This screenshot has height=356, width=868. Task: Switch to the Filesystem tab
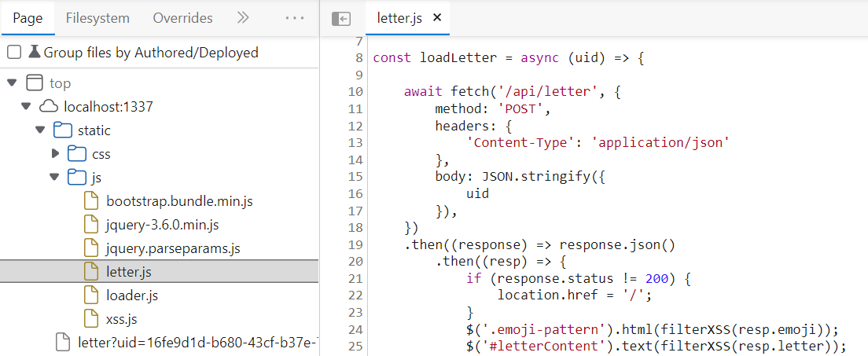pyautogui.click(x=98, y=18)
